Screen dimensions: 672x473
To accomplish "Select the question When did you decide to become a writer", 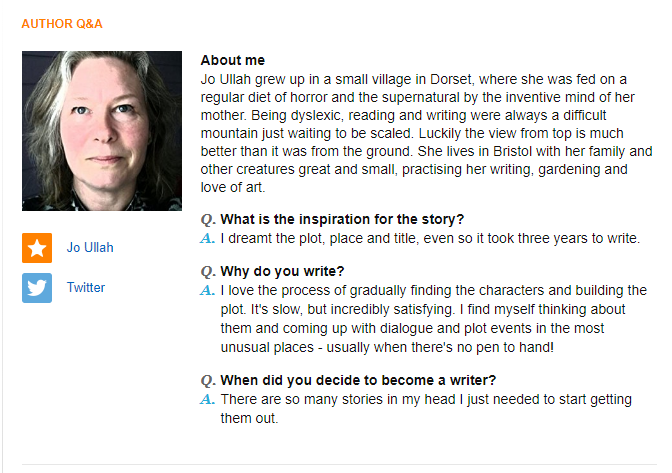I will tap(358, 380).
